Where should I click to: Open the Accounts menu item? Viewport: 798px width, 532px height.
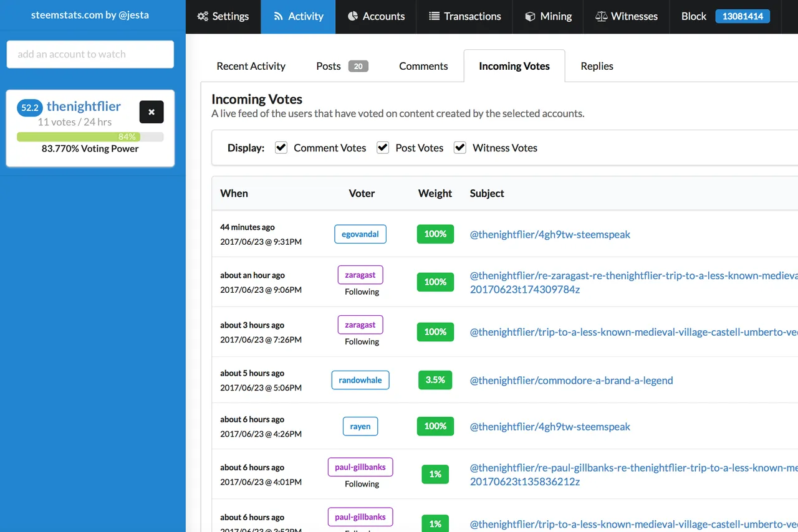tap(376, 17)
